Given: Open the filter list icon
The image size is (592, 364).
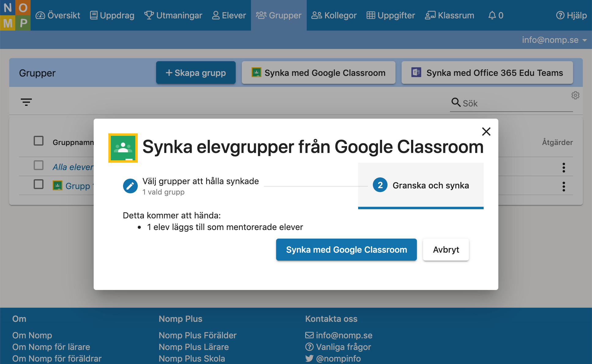Looking at the screenshot, I should 26,102.
